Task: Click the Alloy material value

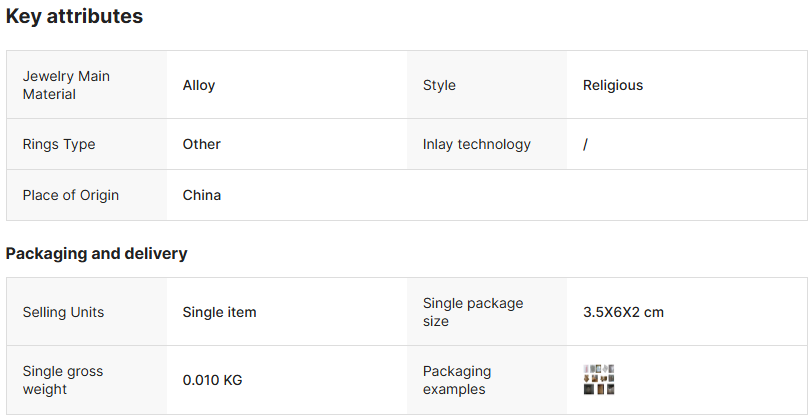Action: [x=199, y=85]
